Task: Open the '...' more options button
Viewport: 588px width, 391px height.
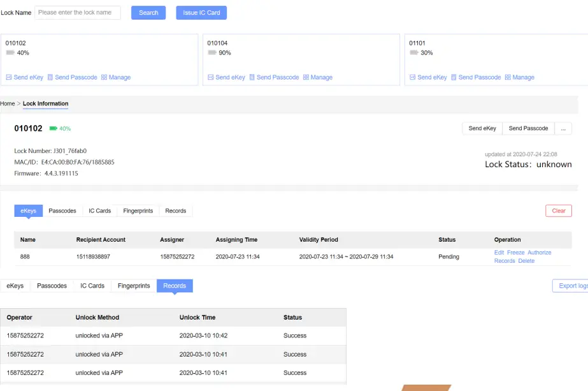Action: tap(563, 128)
